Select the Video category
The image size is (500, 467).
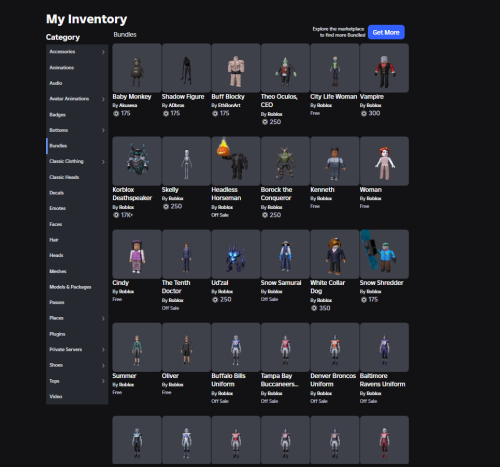pyautogui.click(x=77, y=396)
